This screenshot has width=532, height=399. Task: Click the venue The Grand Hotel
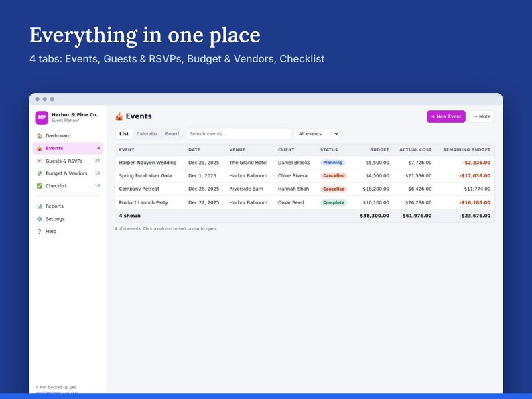pyautogui.click(x=249, y=163)
